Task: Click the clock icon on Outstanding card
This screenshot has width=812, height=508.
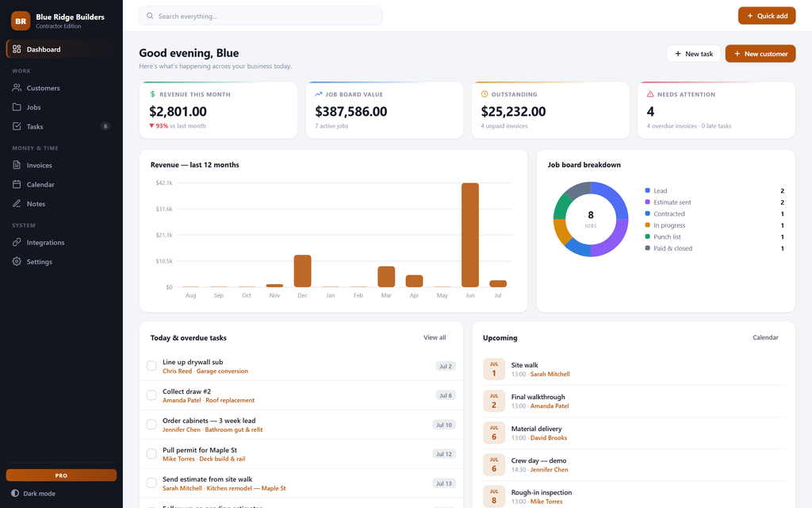Action: 485,94
